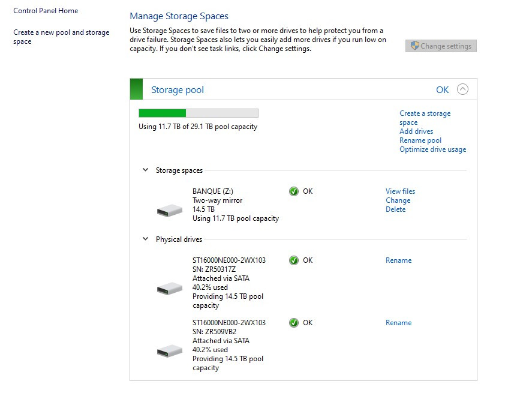Image resolution: width=511 pixels, height=420 pixels.
Task: Click Rename pool
Action: (420, 140)
